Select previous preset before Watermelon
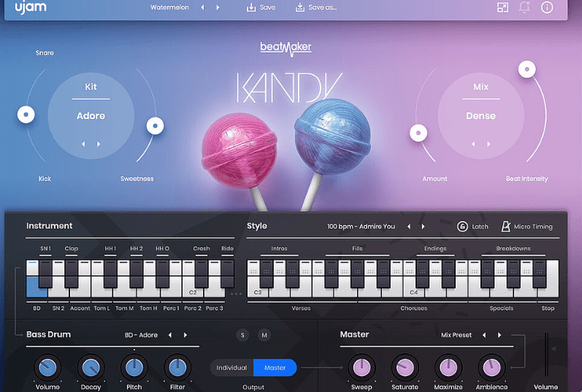This screenshot has width=582, height=392. pyautogui.click(x=203, y=7)
